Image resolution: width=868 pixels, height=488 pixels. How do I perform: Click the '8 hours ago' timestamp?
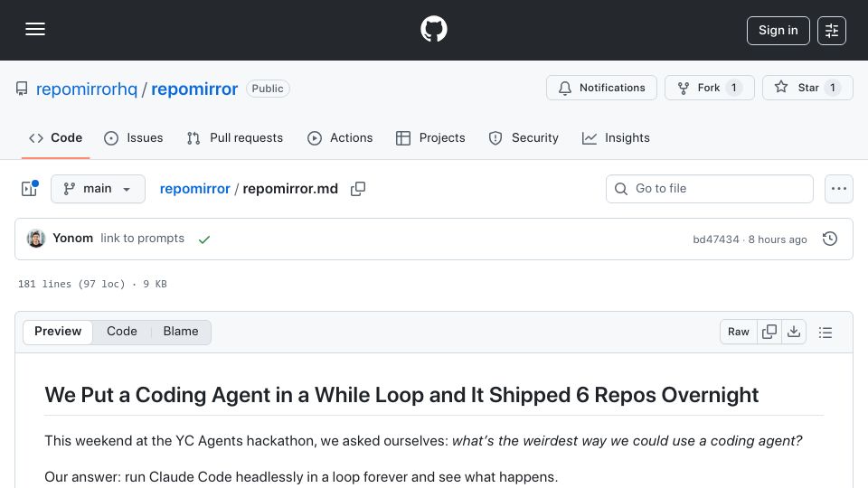pos(778,239)
